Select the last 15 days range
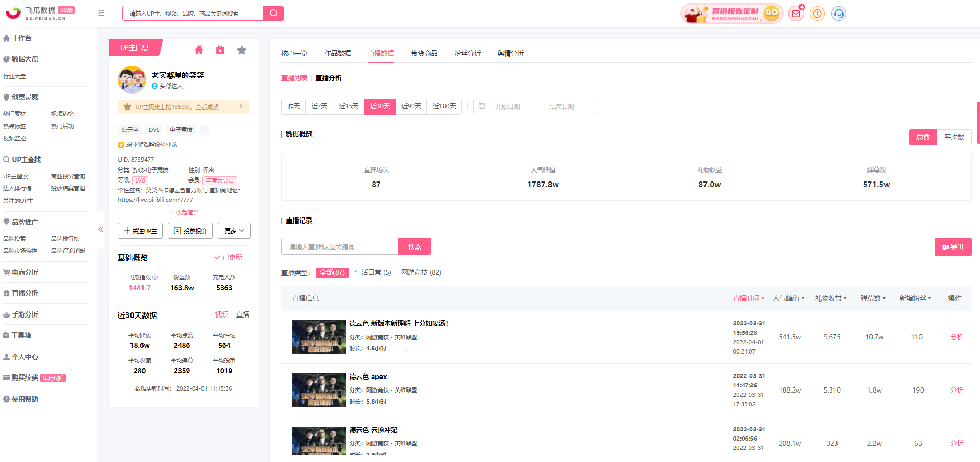Image resolution: width=980 pixels, height=462 pixels. 349,106
